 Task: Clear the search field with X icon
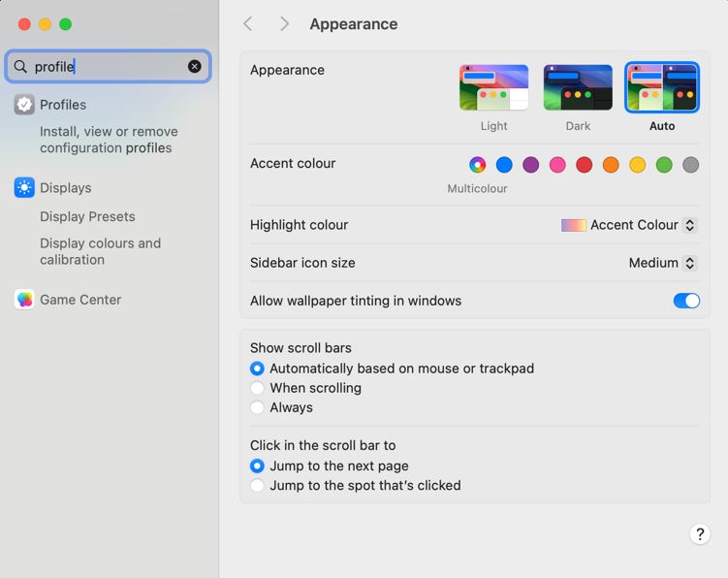pyautogui.click(x=195, y=66)
